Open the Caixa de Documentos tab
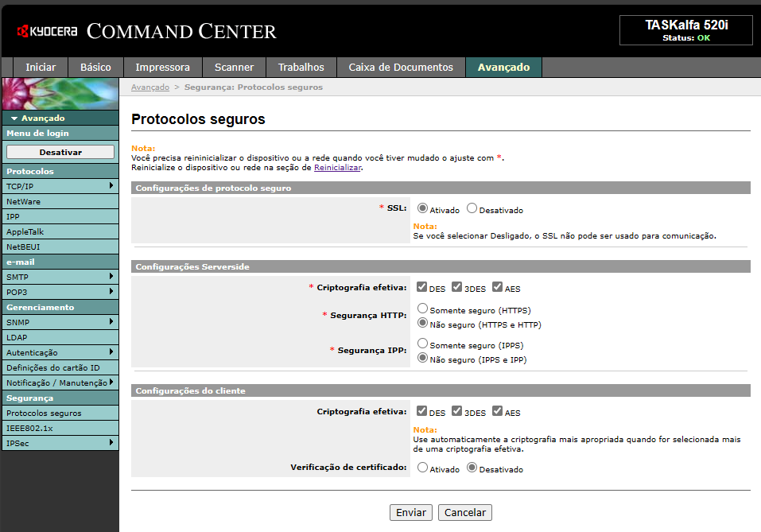 [x=401, y=68]
